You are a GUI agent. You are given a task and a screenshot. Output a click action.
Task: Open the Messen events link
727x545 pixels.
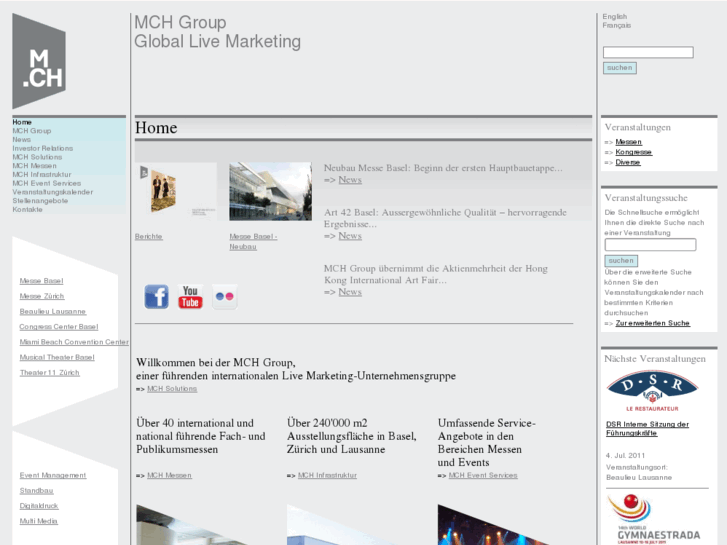(629, 142)
